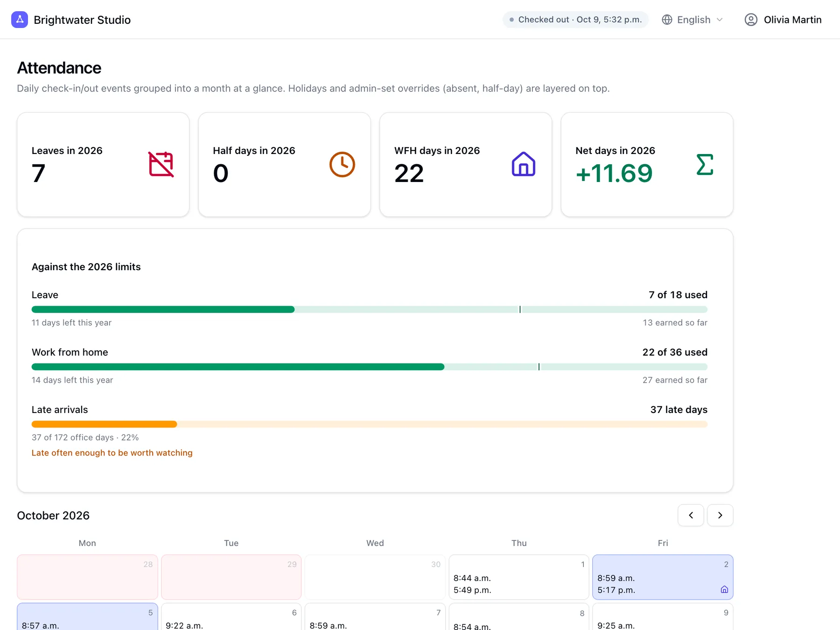Click the home icon in October 2 cell
The width and height of the screenshot is (840, 630).
click(x=724, y=589)
